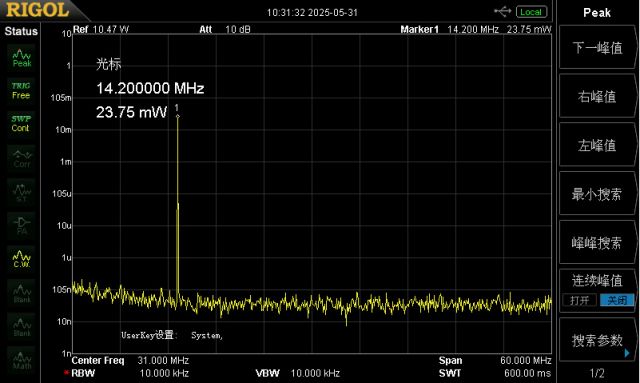
Task: Click the 最小搜索 minimum search button
Action: pos(597,194)
